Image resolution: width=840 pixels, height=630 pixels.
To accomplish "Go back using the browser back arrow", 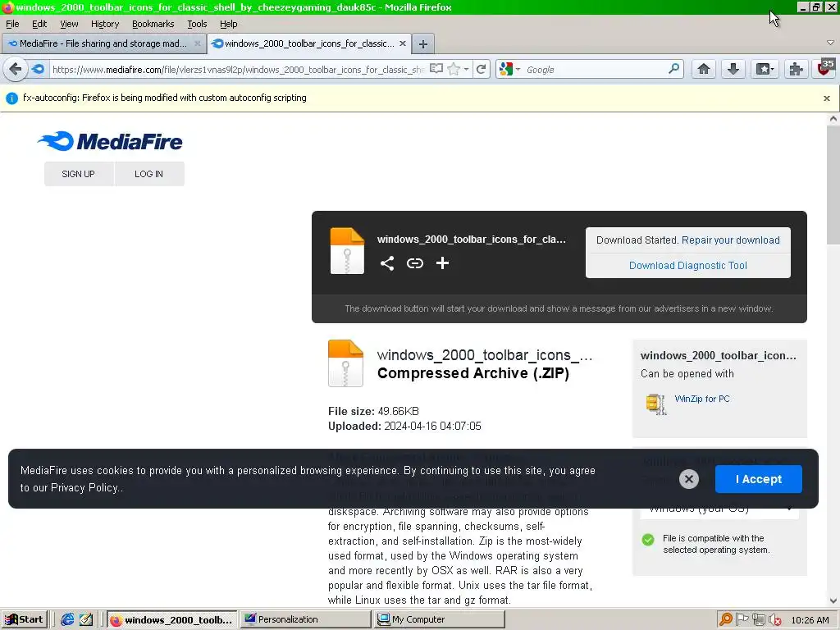I will tap(16, 69).
